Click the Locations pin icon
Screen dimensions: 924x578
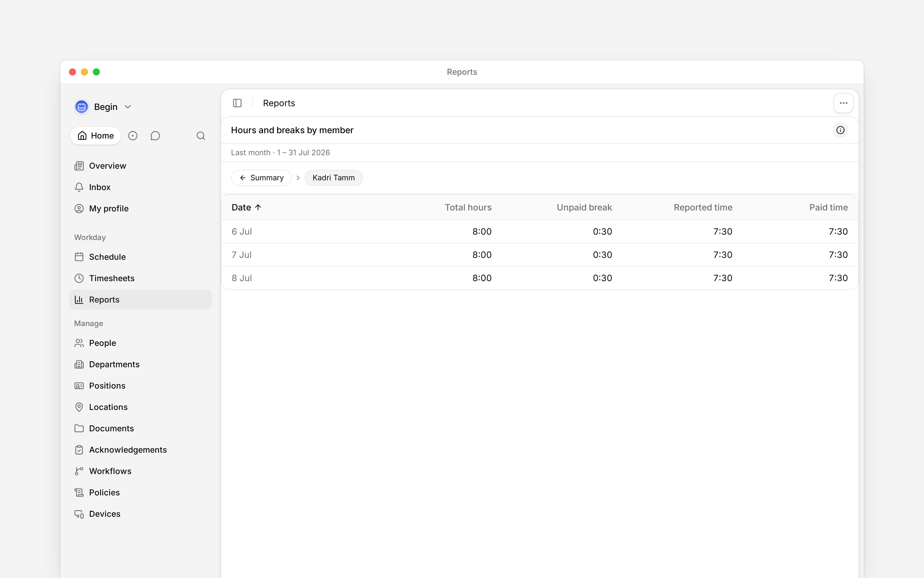[x=79, y=407]
